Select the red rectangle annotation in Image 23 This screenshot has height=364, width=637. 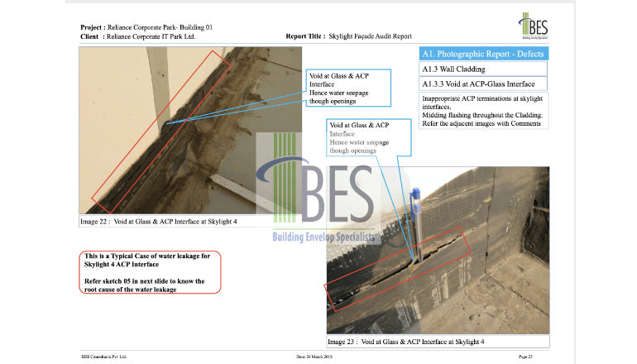click(x=398, y=264)
